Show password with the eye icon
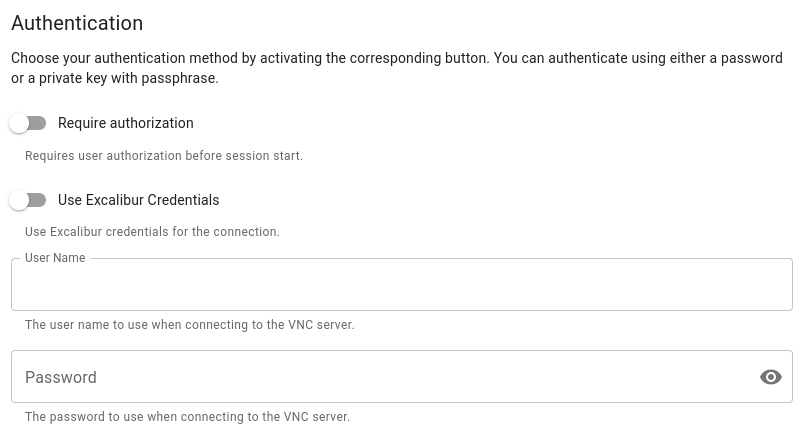Screen dimensions: 809x436 [x=770, y=377]
